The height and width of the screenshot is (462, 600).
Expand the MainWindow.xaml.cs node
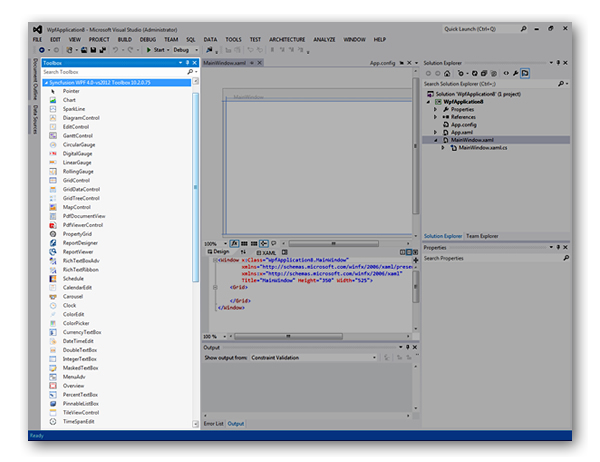coord(443,148)
